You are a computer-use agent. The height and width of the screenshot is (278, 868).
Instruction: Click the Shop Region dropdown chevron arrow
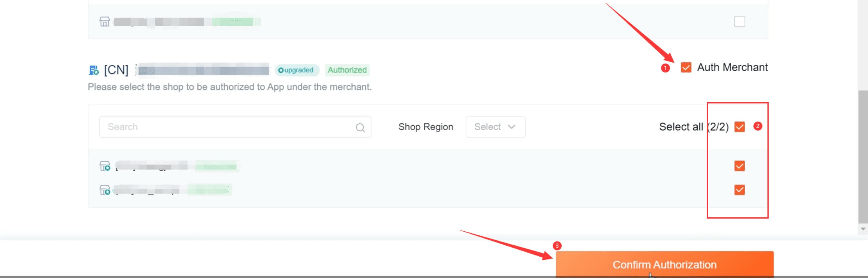pyautogui.click(x=511, y=127)
